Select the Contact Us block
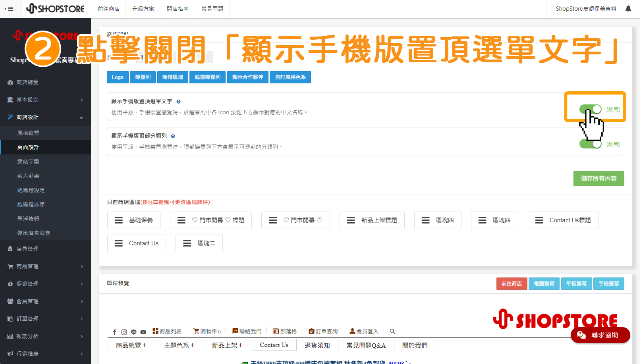 pyautogui.click(x=137, y=243)
